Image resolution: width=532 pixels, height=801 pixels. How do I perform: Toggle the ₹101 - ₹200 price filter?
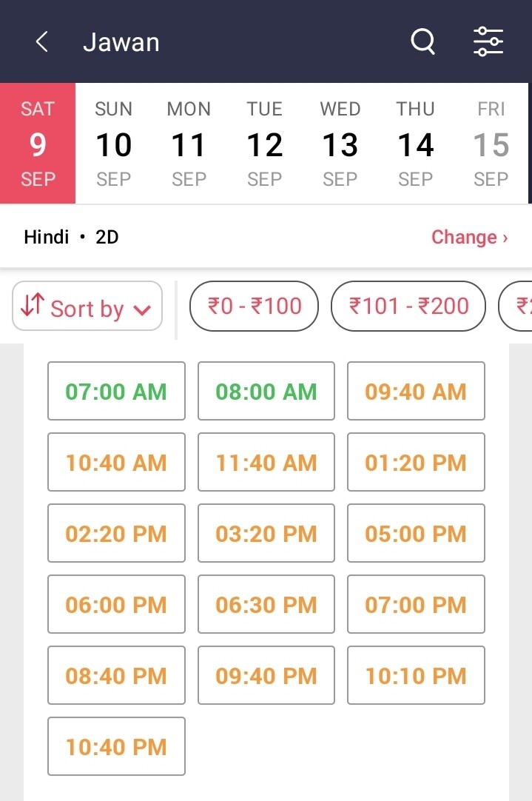pos(408,306)
